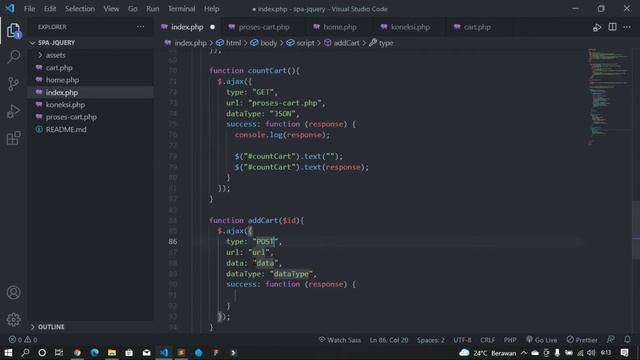Open the notifications bell icon
Viewport: 640px width, 360px height.
(x=627, y=340)
